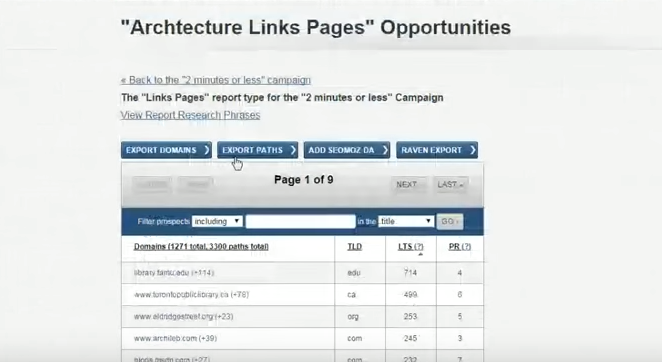Screen dimensions: 662x362
Task: Click the Raven Export button
Action: [x=437, y=150]
